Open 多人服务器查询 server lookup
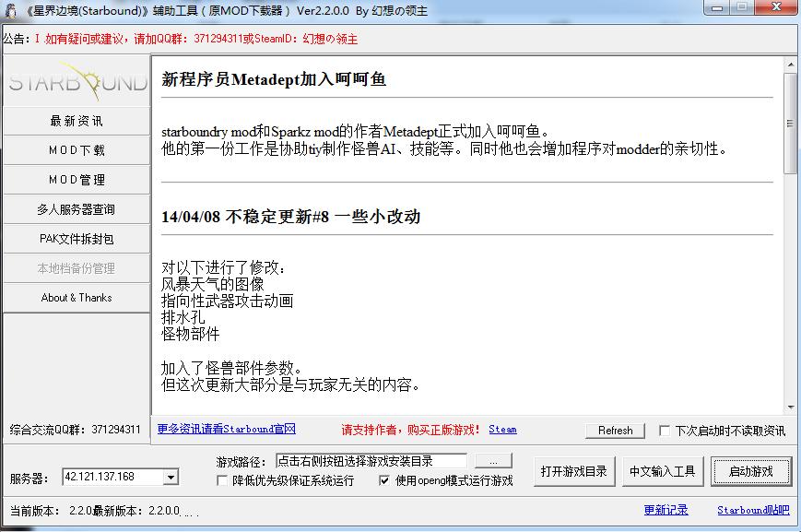Image resolution: width=801 pixels, height=532 pixels. 77,209
